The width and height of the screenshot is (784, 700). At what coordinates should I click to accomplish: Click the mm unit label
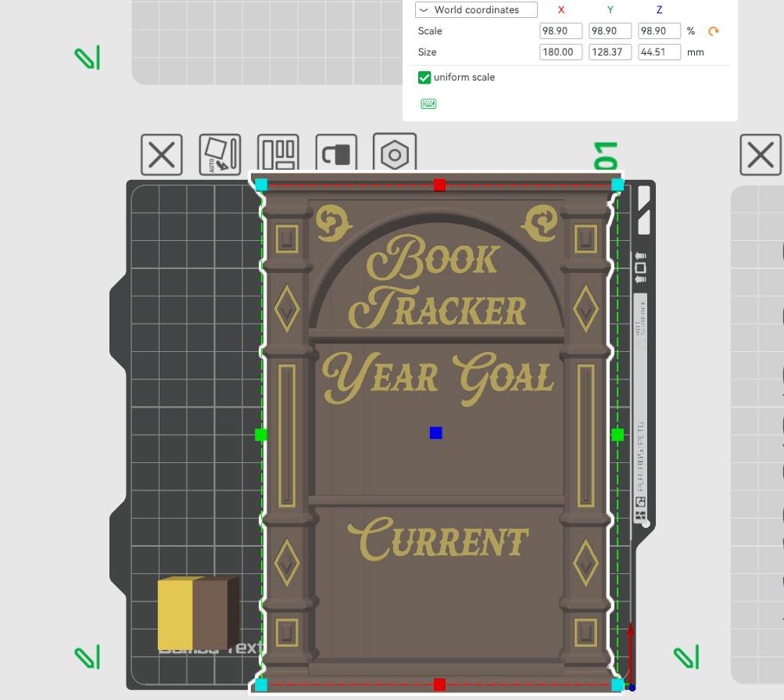pos(696,52)
